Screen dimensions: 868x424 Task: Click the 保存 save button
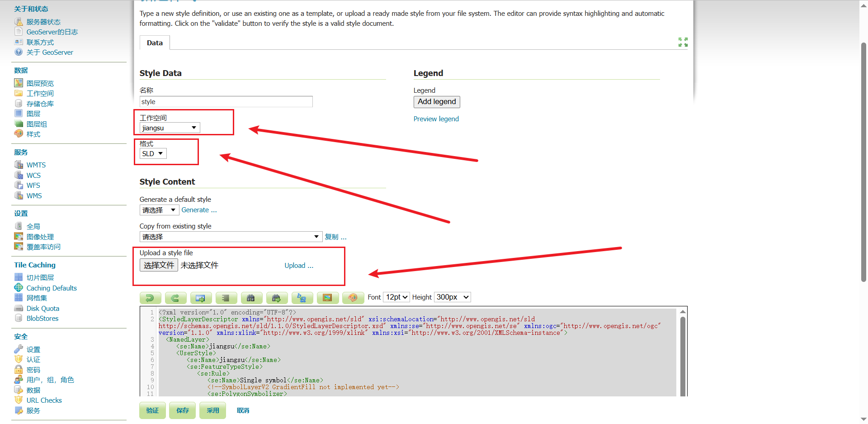[183, 410]
